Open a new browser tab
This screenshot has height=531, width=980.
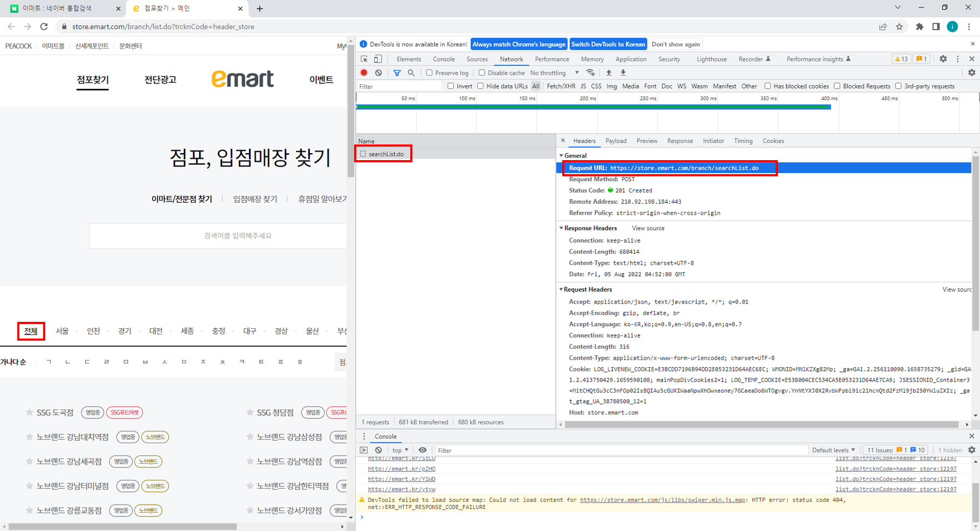click(x=260, y=9)
